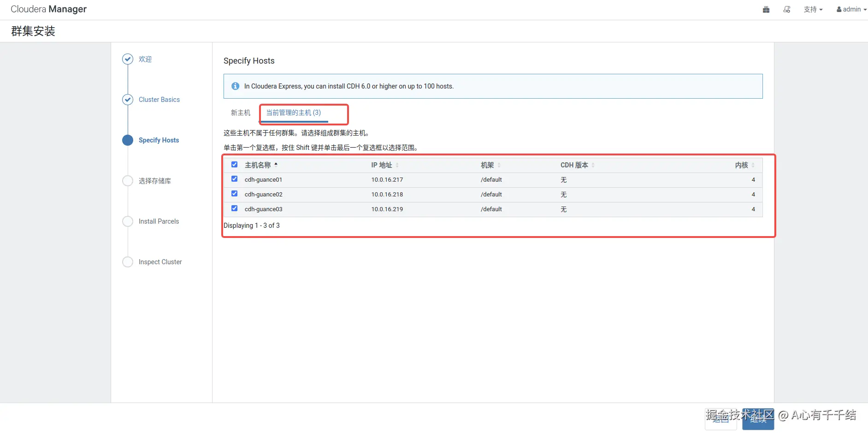Screen dimensions: 868x433
Task: Select the 当前管理的主机 (3) tab
Action: click(294, 113)
